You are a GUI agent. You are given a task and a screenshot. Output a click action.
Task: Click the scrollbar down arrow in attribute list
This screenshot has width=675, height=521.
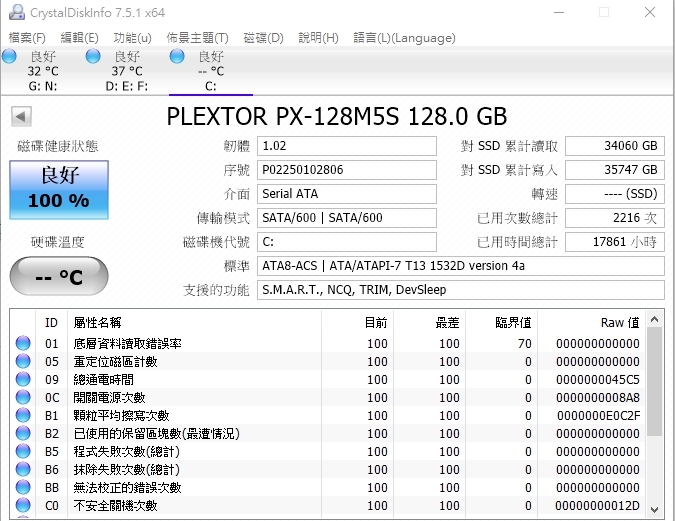tap(654, 509)
